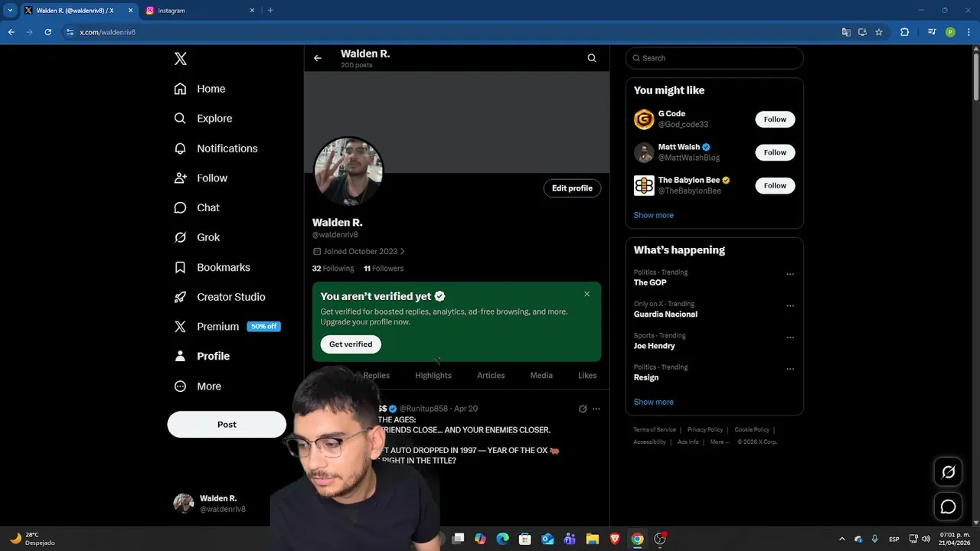This screenshot has height=551, width=980.
Task: Open options for Resign trend
Action: coord(790,369)
